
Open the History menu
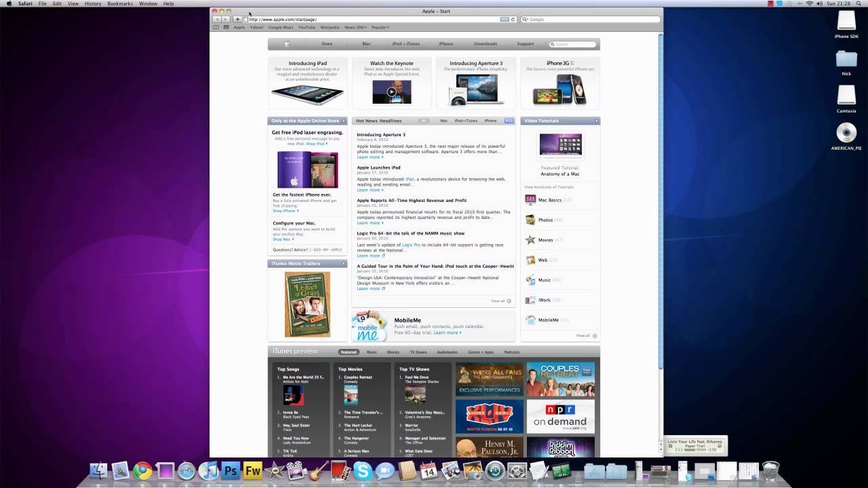pyautogui.click(x=93, y=3)
